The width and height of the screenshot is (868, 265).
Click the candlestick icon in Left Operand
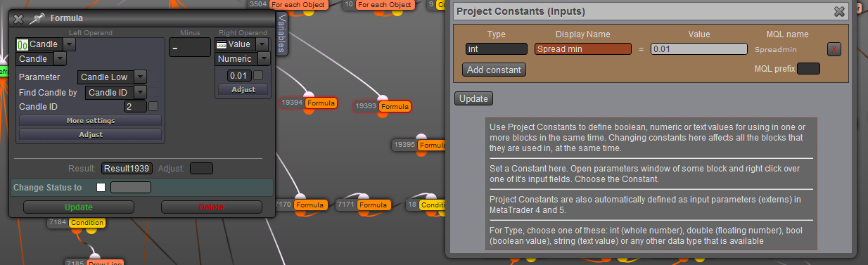click(x=22, y=44)
